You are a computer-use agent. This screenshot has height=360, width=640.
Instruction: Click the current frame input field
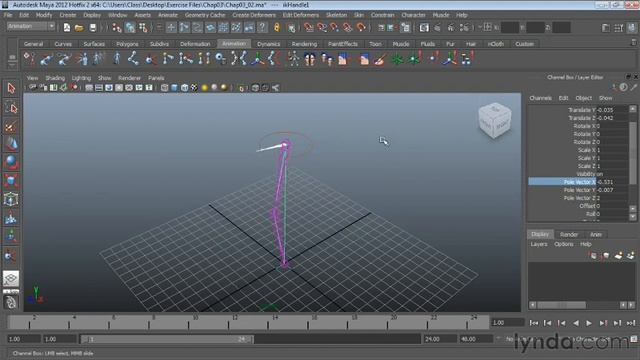(507, 322)
